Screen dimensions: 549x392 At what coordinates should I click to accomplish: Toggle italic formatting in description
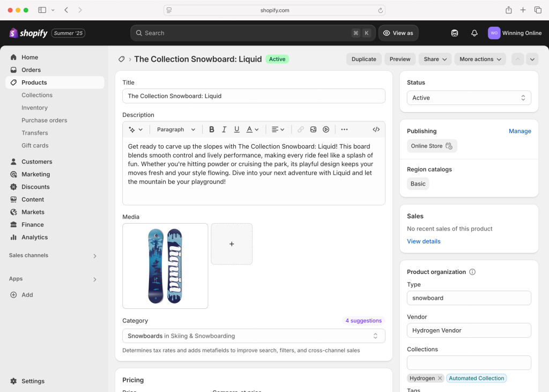(224, 130)
